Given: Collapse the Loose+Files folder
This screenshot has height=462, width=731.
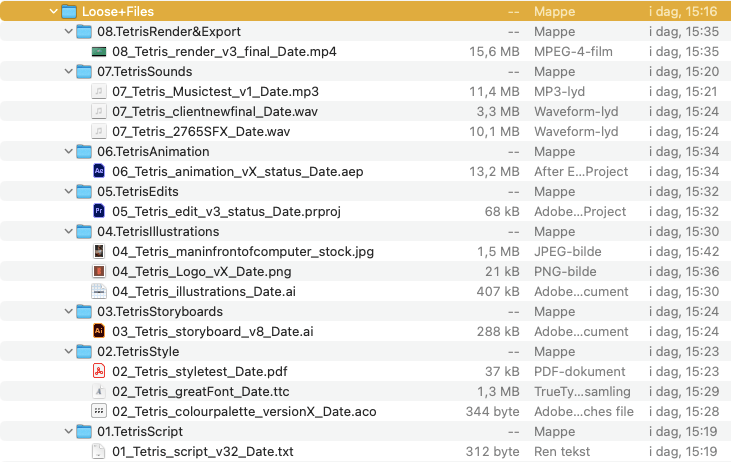Looking at the screenshot, I should pos(52,11).
